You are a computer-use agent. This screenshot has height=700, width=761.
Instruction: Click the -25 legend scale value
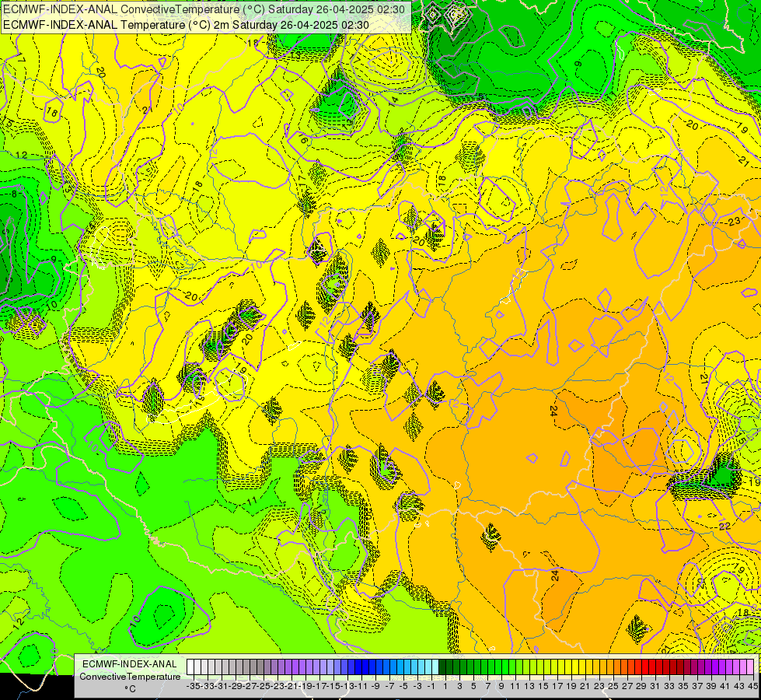coord(264,687)
